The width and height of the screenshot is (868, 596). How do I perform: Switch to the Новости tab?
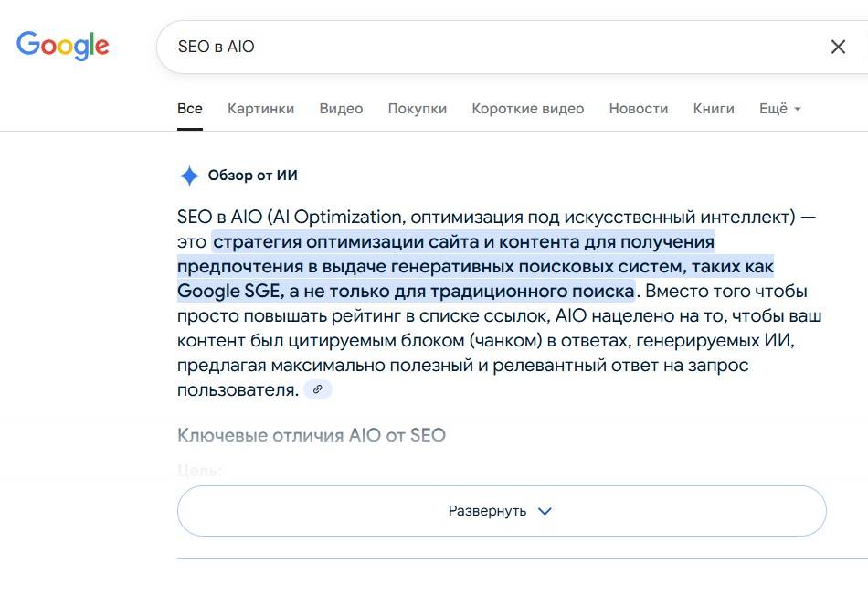click(639, 109)
